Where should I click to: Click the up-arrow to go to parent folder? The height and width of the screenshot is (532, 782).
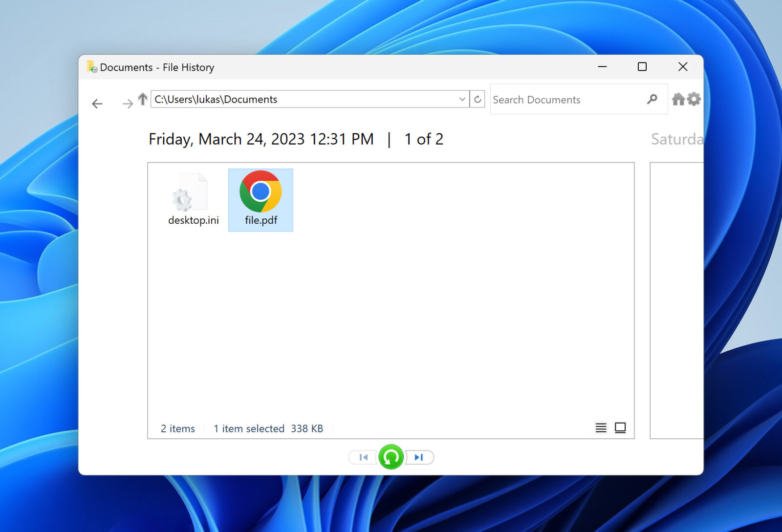142,99
